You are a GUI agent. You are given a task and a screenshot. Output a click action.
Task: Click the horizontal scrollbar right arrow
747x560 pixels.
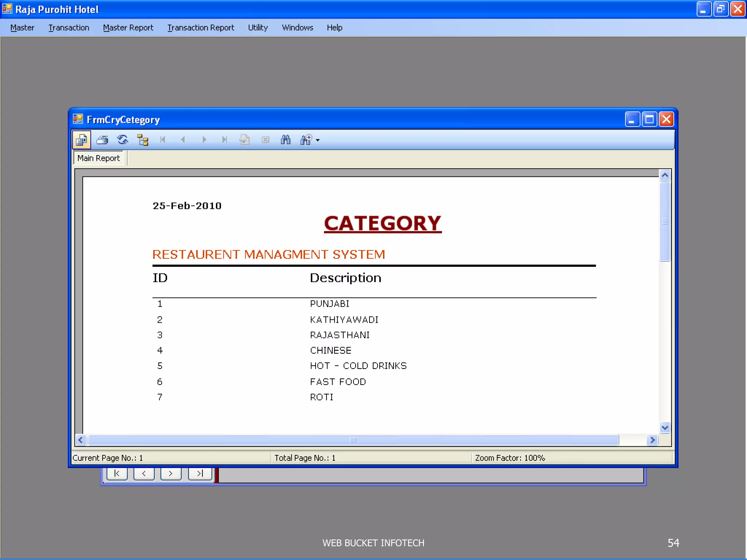point(652,440)
